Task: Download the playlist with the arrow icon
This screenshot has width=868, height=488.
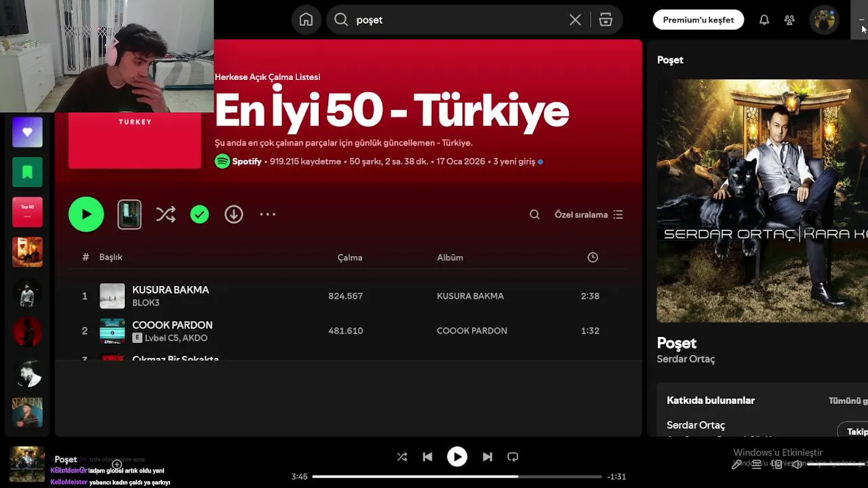Action: (x=234, y=214)
